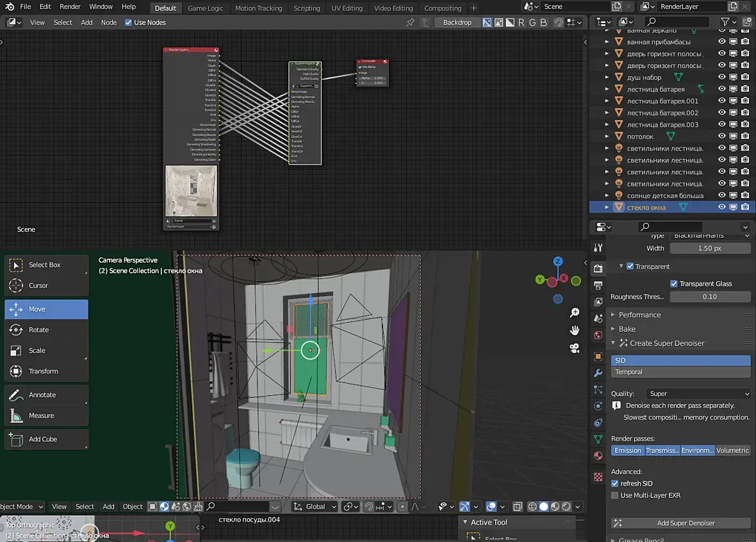Switch to the Compositing workspace tab
The height and width of the screenshot is (542, 756).
(443, 8)
